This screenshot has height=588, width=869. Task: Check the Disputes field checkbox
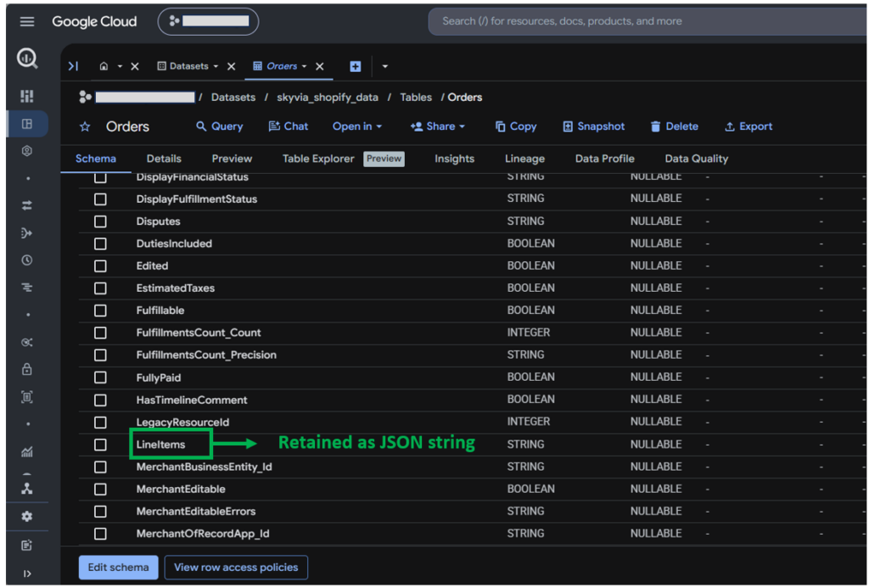click(x=100, y=221)
